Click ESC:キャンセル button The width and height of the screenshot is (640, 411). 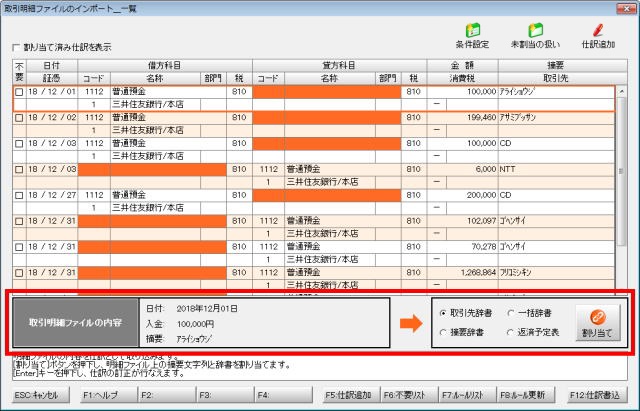point(41,395)
